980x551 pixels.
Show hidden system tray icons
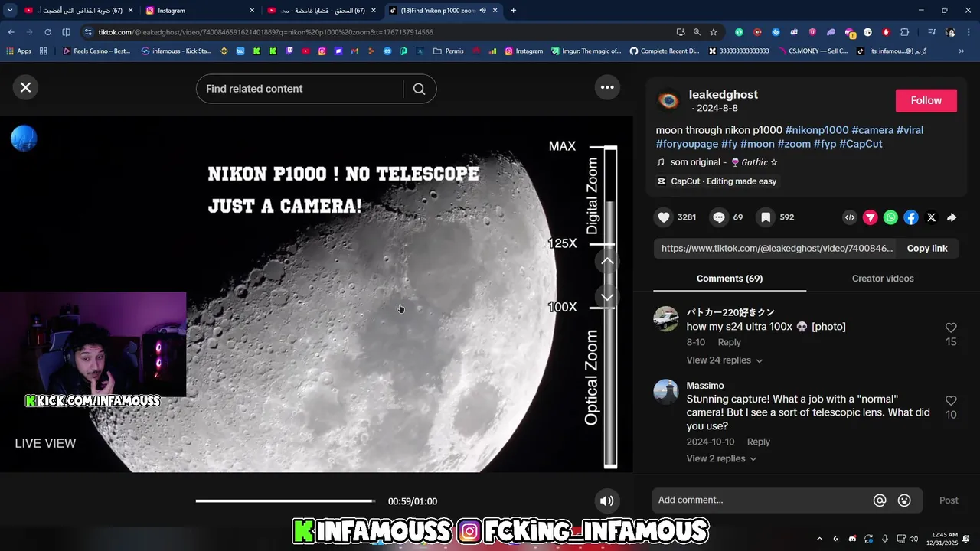819,539
